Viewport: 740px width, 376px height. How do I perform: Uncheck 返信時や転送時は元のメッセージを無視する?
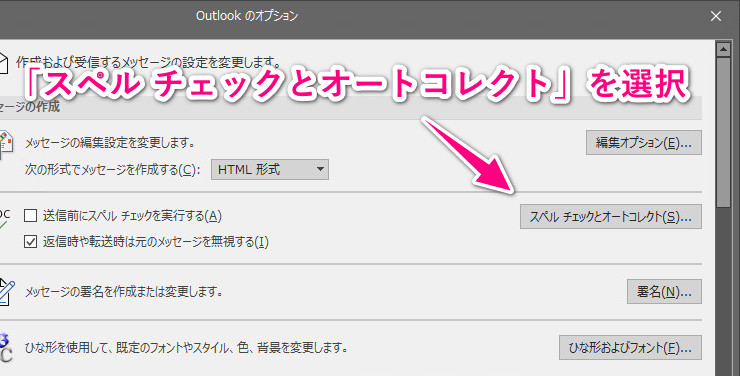[x=31, y=242]
